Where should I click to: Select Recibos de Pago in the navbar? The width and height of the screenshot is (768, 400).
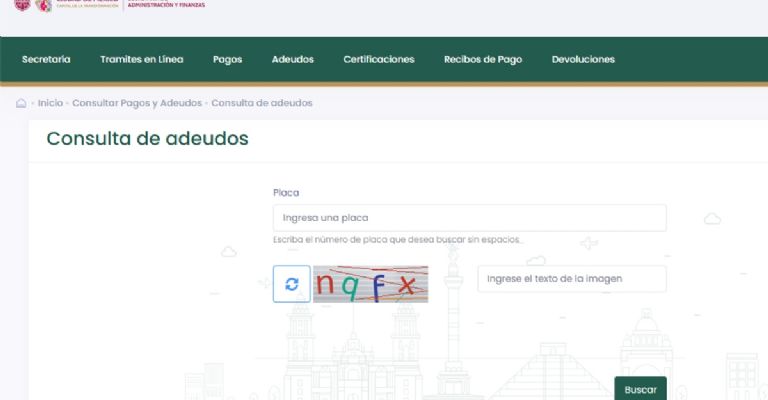(x=482, y=59)
